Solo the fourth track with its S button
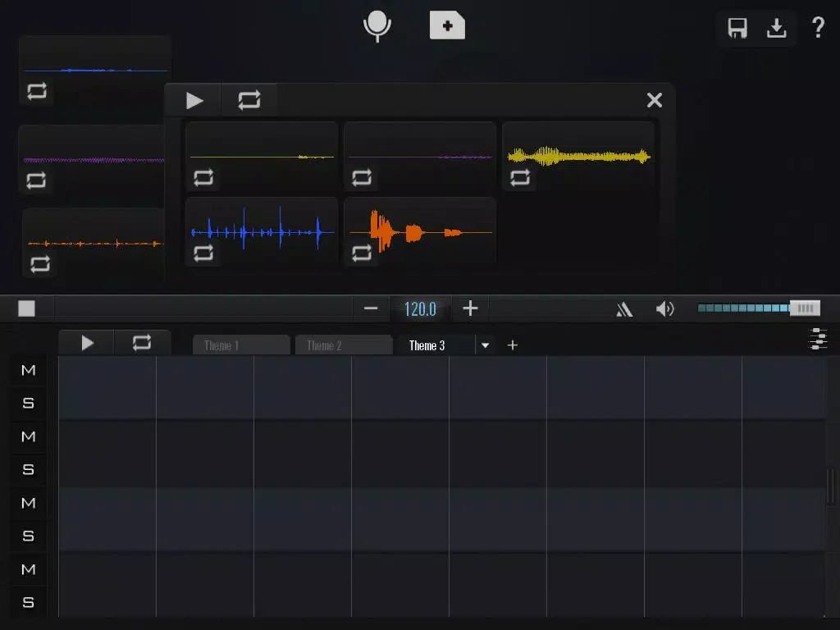Screen dimensions: 840x630 click(x=29, y=602)
